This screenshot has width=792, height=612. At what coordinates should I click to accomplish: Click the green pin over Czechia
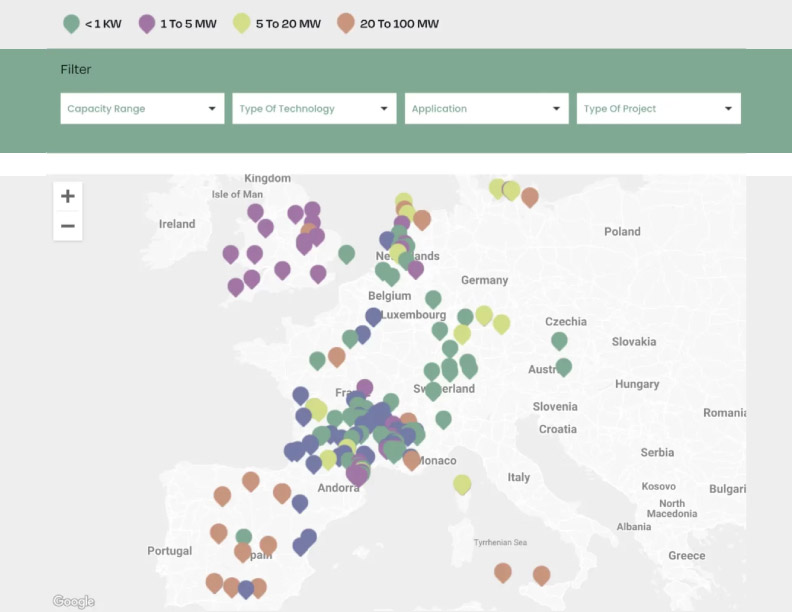[559, 340]
